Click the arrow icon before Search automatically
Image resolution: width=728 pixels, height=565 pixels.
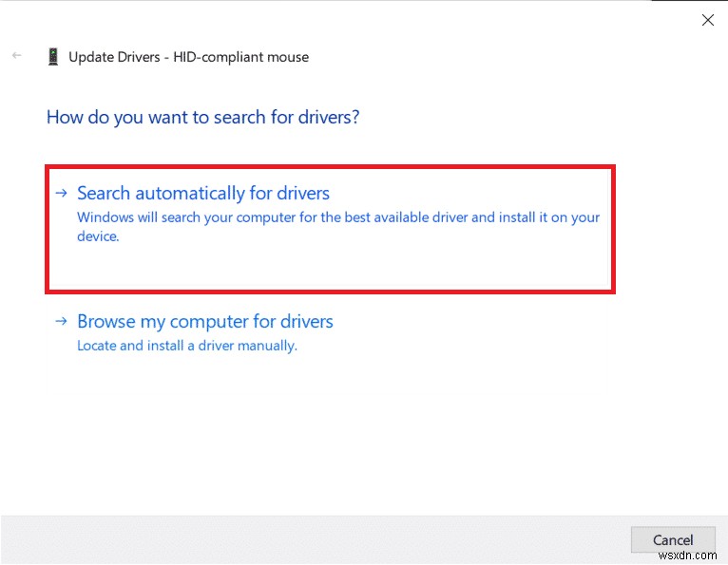tap(61, 193)
